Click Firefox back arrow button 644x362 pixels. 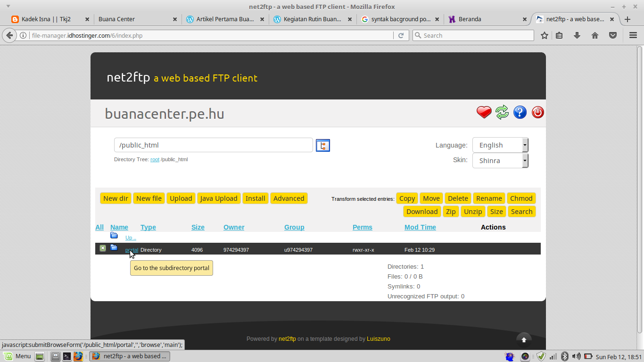pyautogui.click(x=9, y=35)
